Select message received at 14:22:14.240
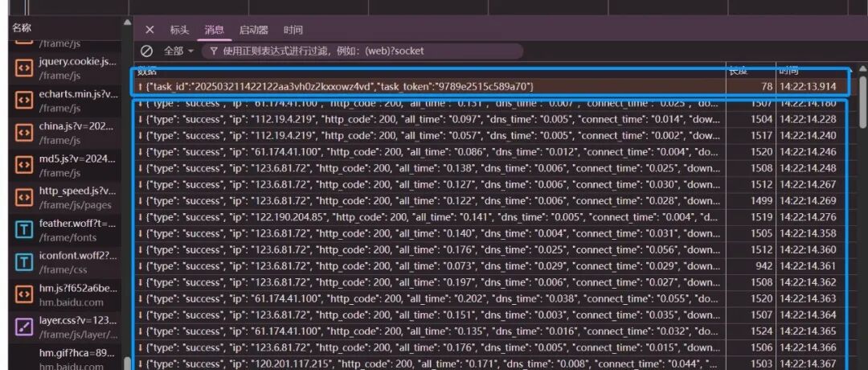Viewport: 868px width, 370px height. pyautogui.click(x=492, y=136)
